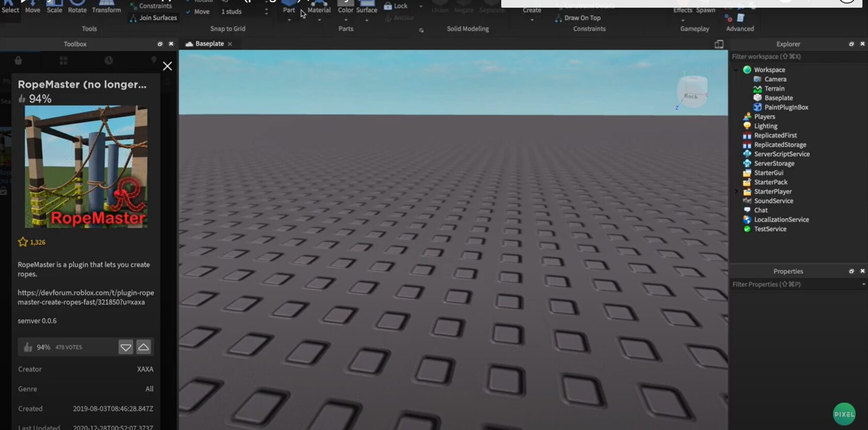Image resolution: width=868 pixels, height=430 pixels.
Task: Open Toolbox inventory grid tab
Action: 64,60
